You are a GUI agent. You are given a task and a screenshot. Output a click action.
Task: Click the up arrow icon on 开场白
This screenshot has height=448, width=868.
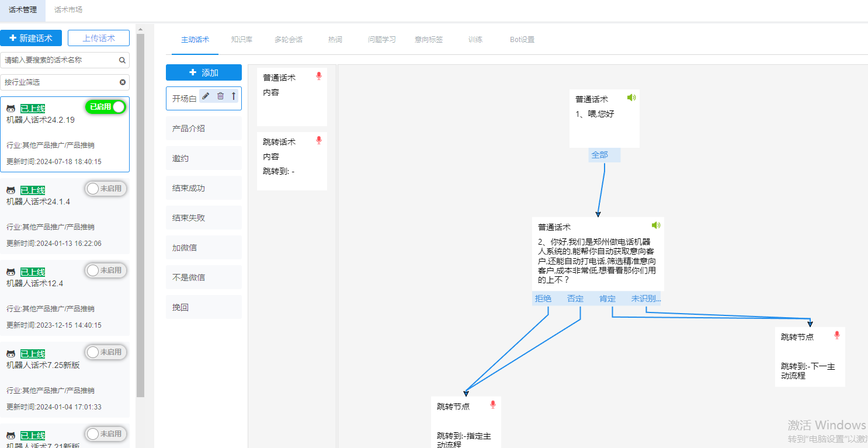pyautogui.click(x=234, y=96)
